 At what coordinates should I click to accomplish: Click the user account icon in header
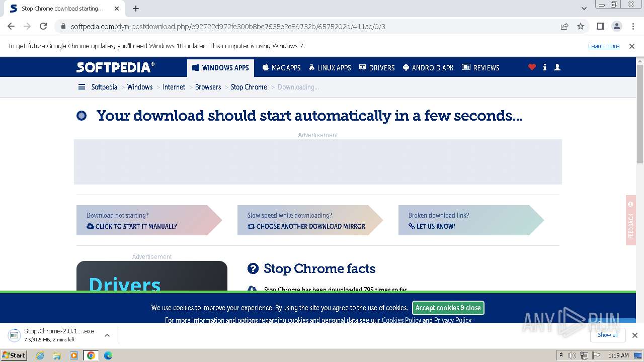coord(557,67)
